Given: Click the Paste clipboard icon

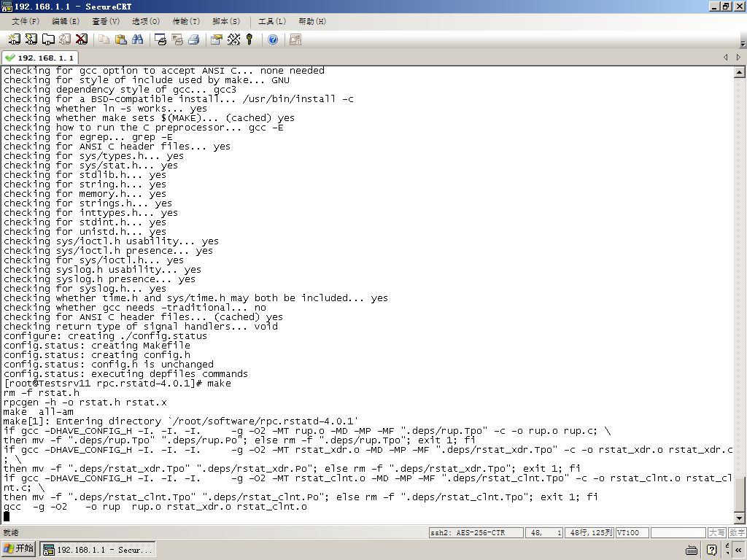Looking at the screenshot, I should click(121, 39).
